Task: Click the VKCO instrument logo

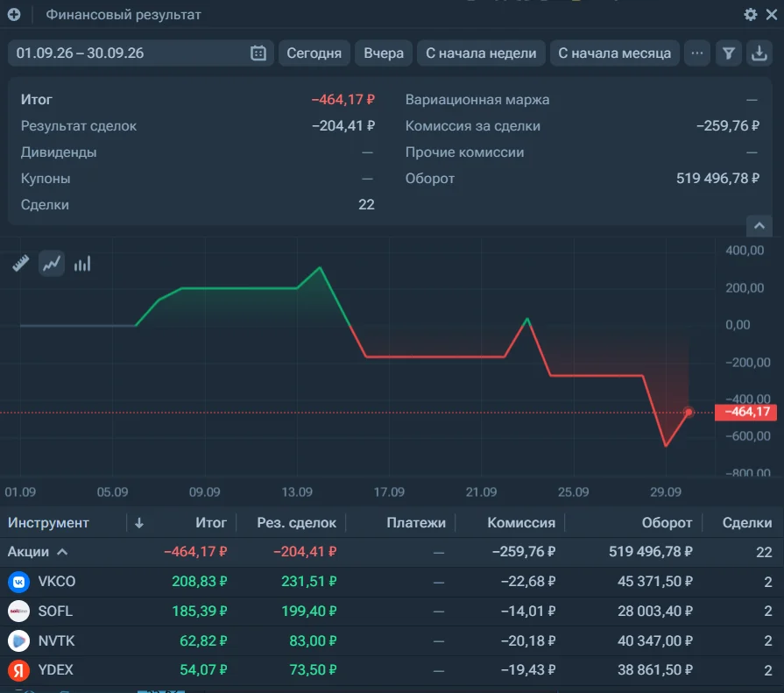Action: (18, 582)
